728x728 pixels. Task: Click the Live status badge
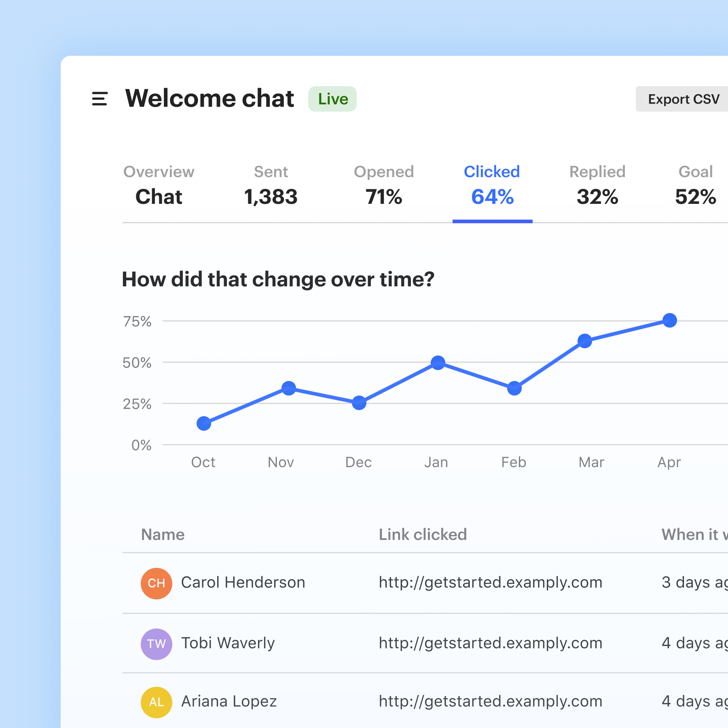[x=332, y=99]
